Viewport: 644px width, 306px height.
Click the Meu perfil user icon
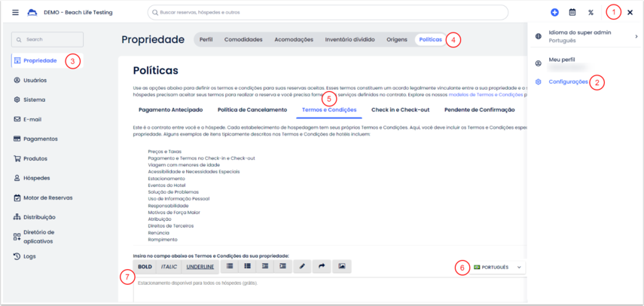coord(539,63)
